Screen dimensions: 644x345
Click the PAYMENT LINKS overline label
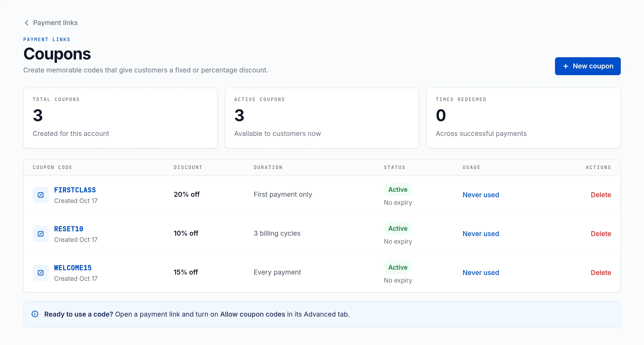tap(47, 40)
